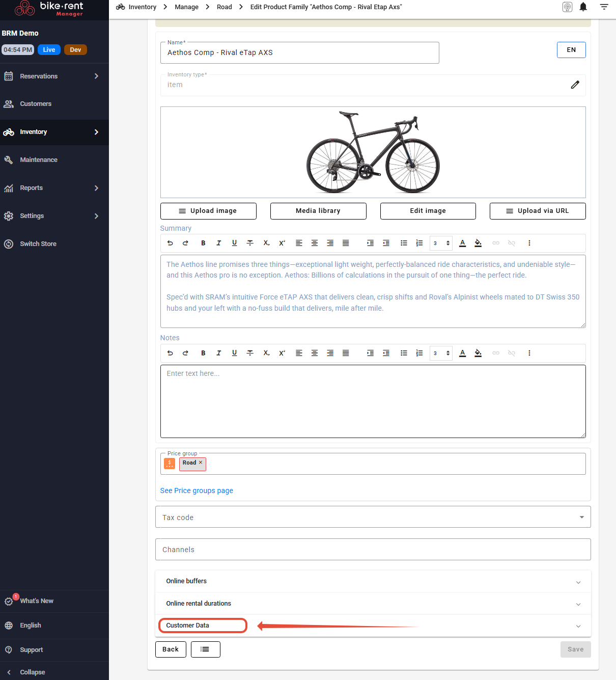
Task: Expand Settings submenu in sidebar
Action: [96, 216]
